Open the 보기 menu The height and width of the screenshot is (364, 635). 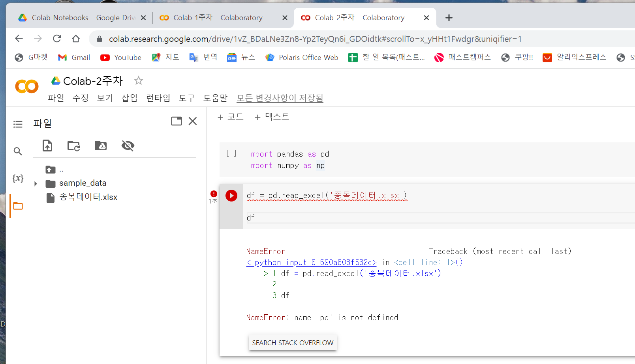coord(105,98)
